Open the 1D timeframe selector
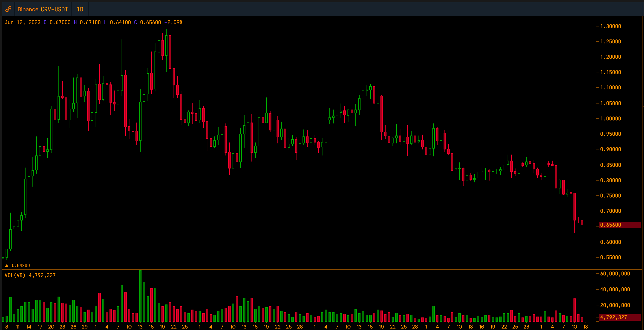The height and width of the screenshot is (330, 644). point(80,9)
